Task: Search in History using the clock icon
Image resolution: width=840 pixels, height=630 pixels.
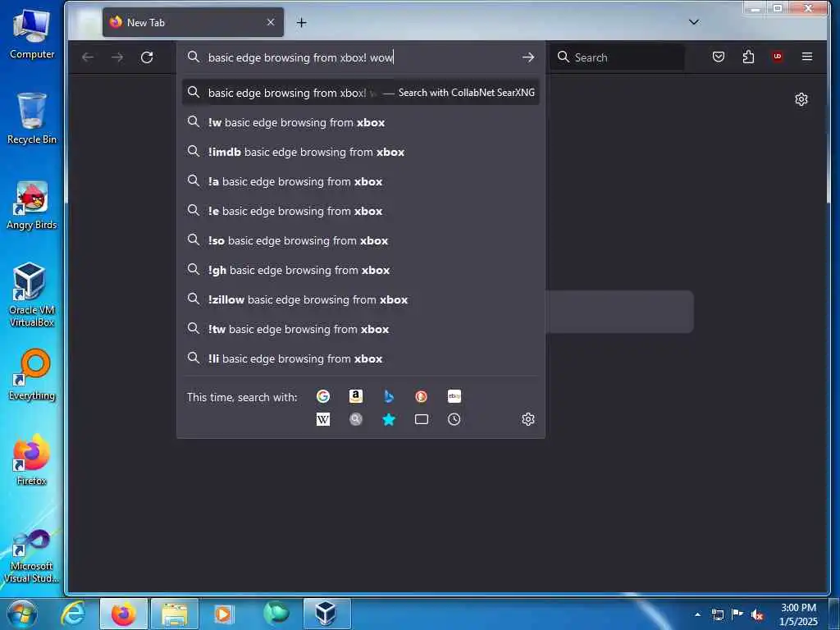Action: tap(454, 419)
